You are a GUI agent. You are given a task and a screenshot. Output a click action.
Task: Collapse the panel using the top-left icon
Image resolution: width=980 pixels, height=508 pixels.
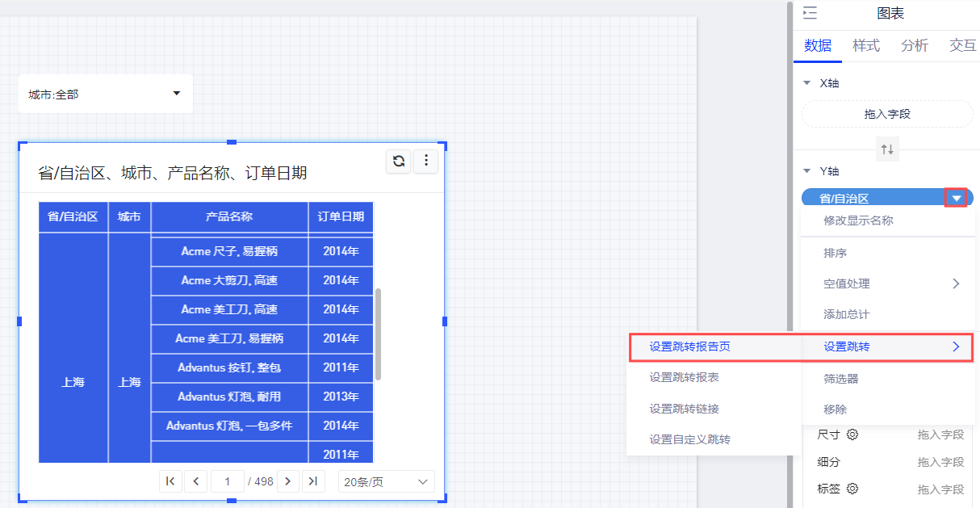click(810, 13)
